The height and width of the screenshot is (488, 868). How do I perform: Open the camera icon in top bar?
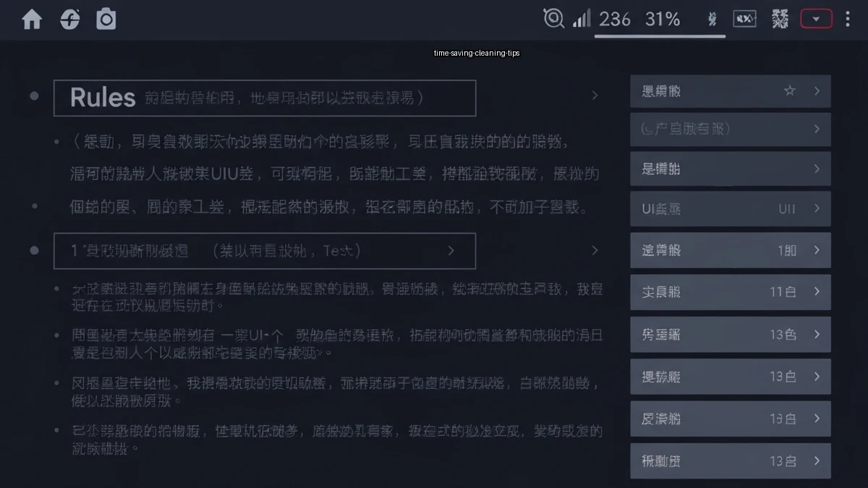pyautogui.click(x=106, y=20)
